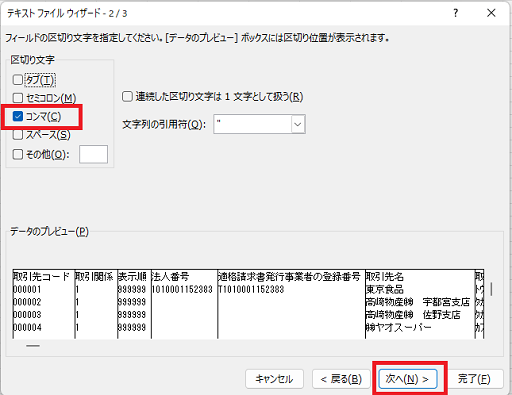Image resolution: width=512 pixels, height=395 pixels.
Task: Select the 取引関係 column header
Action: point(94,276)
